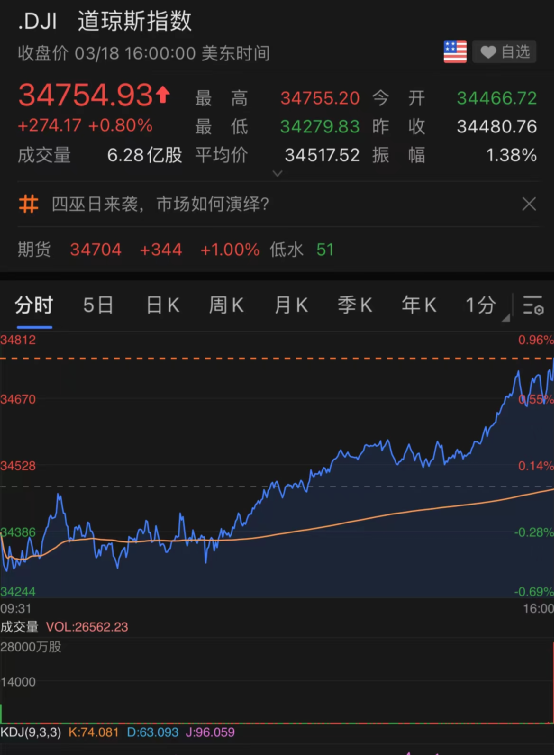Tap previous close value 34480.76
Image resolution: width=554 pixels, height=755 pixels.
[497, 127]
